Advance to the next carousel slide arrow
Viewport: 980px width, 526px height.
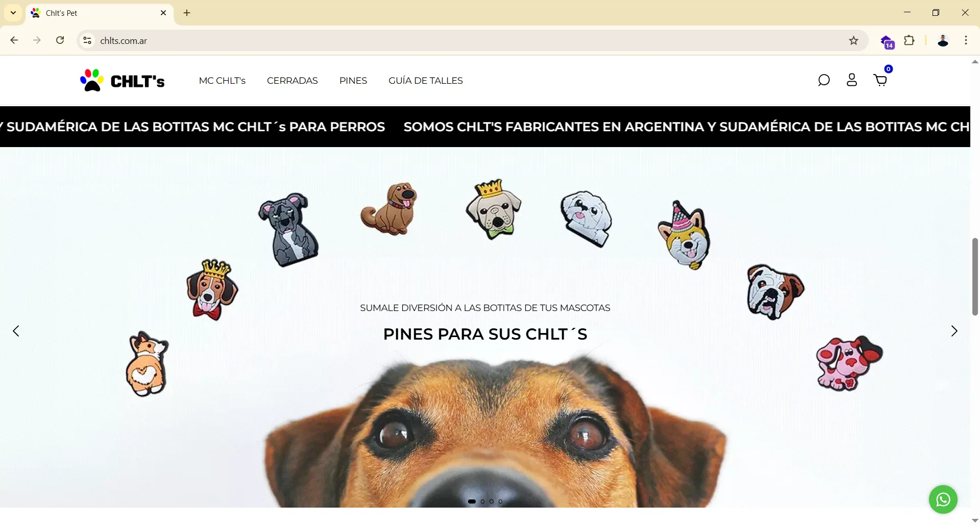click(x=954, y=331)
